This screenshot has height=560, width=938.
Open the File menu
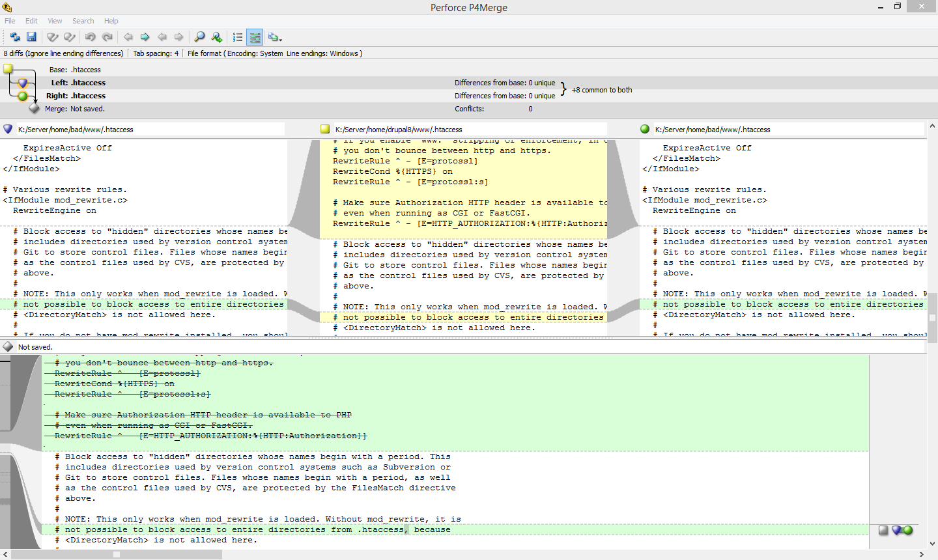10,21
